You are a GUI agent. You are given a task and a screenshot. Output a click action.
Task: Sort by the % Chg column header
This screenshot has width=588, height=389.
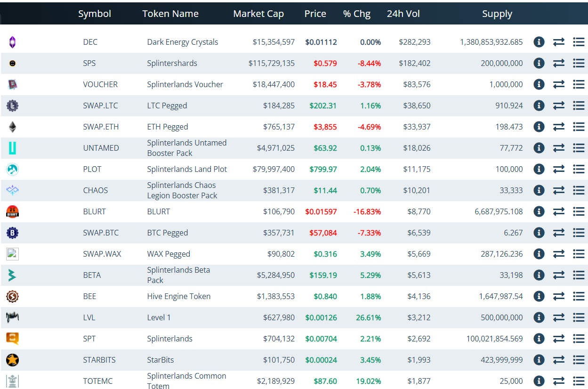pyautogui.click(x=357, y=14)
